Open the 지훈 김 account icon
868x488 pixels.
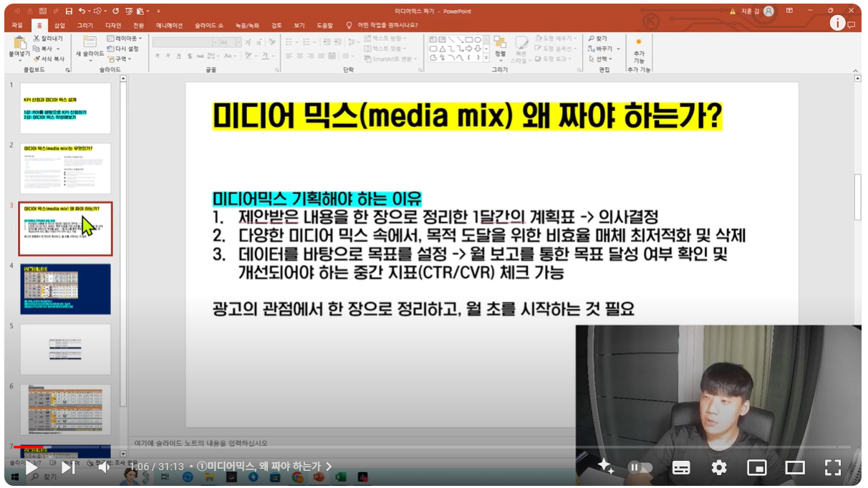(768, 11)
